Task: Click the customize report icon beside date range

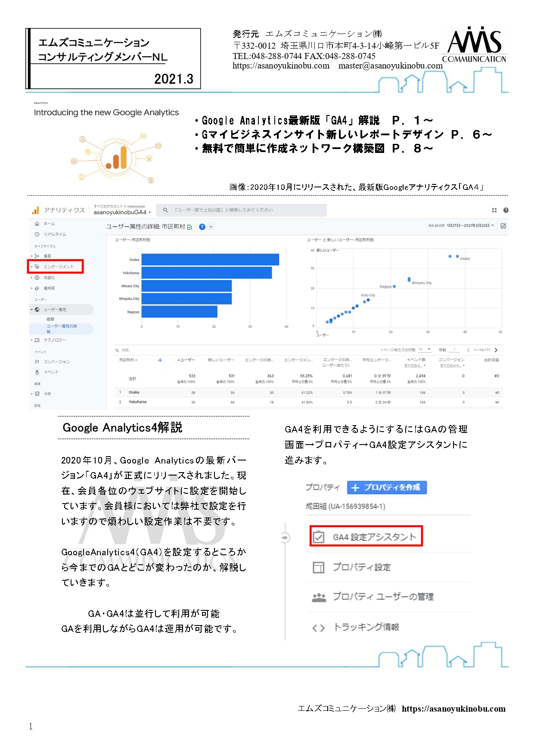Action: click(x=503, y=226)
